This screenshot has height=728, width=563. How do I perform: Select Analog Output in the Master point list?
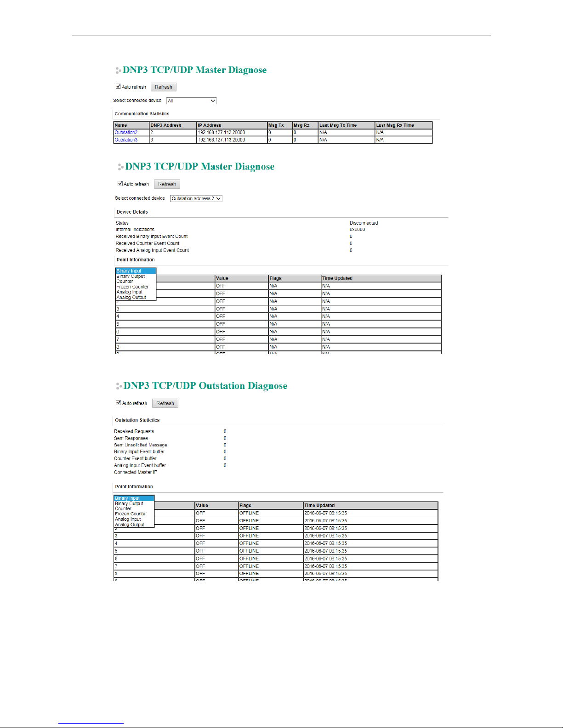pyautogui.click(x=136, y=298)
